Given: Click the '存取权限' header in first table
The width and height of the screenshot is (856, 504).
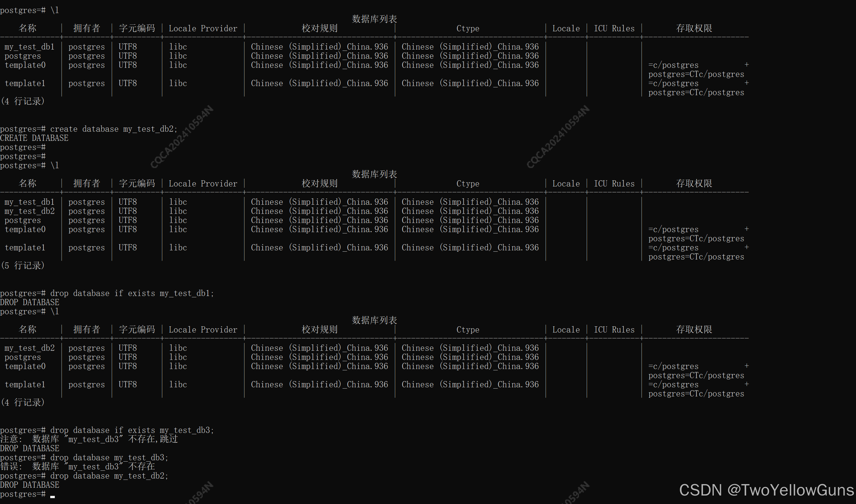Looking at the screenshot, I should point(694,29).
